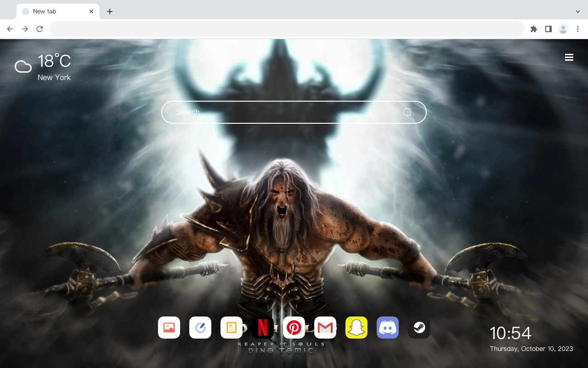Open a new browser tab

(109, 11)
